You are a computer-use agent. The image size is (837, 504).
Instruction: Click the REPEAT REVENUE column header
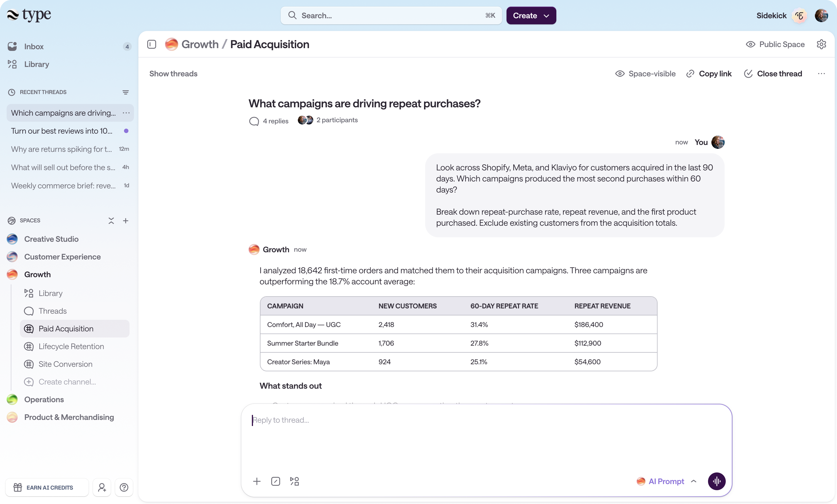point(602,306)
